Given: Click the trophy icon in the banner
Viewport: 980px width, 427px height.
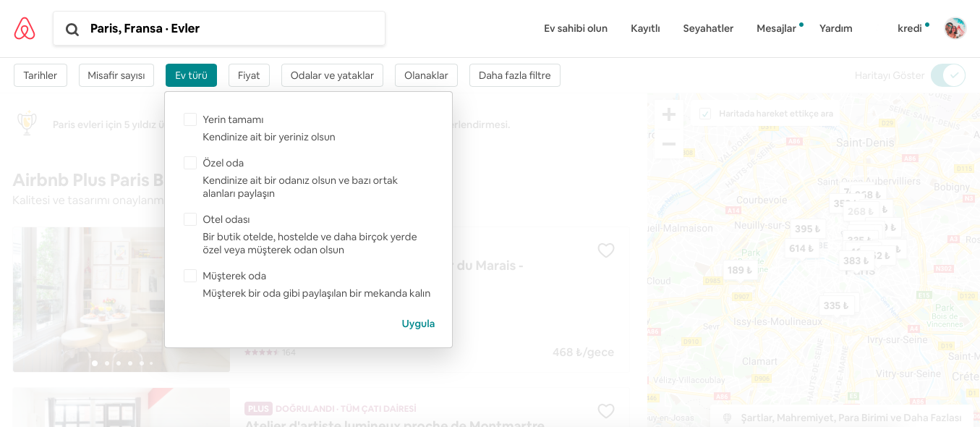Looking at the screenshot, I should [27, 124].
